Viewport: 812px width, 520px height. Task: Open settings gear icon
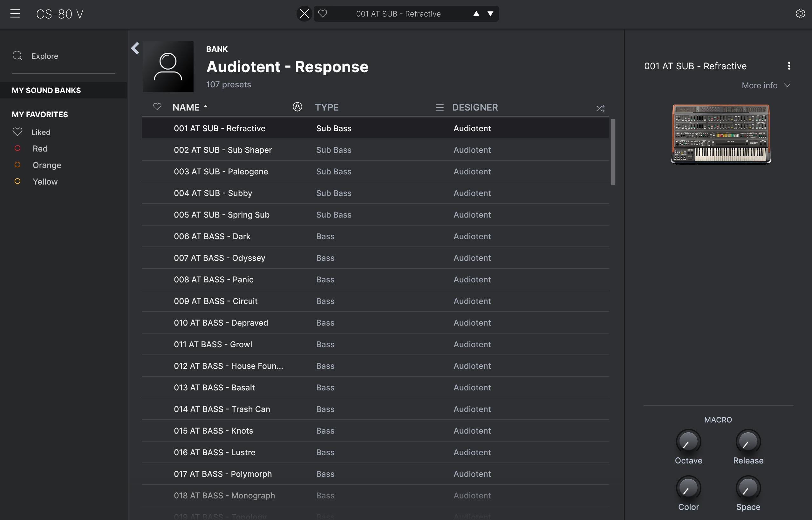801,14
